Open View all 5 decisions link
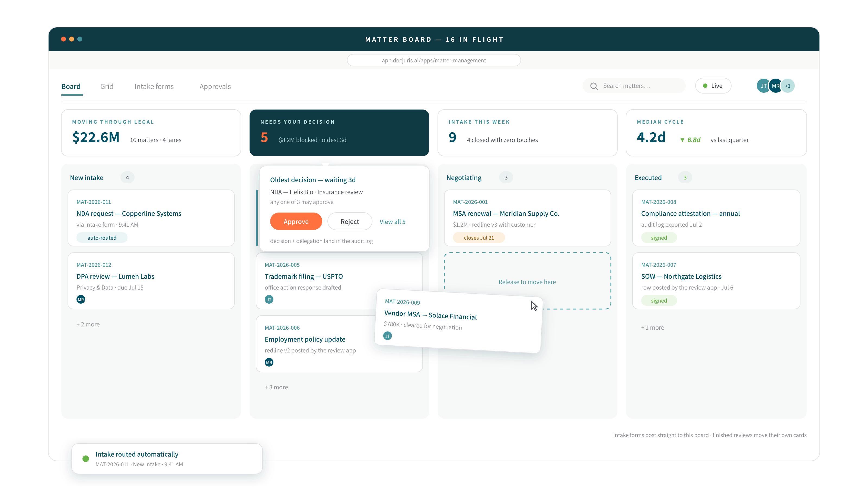The image size is (868, 488). [392, 222]
